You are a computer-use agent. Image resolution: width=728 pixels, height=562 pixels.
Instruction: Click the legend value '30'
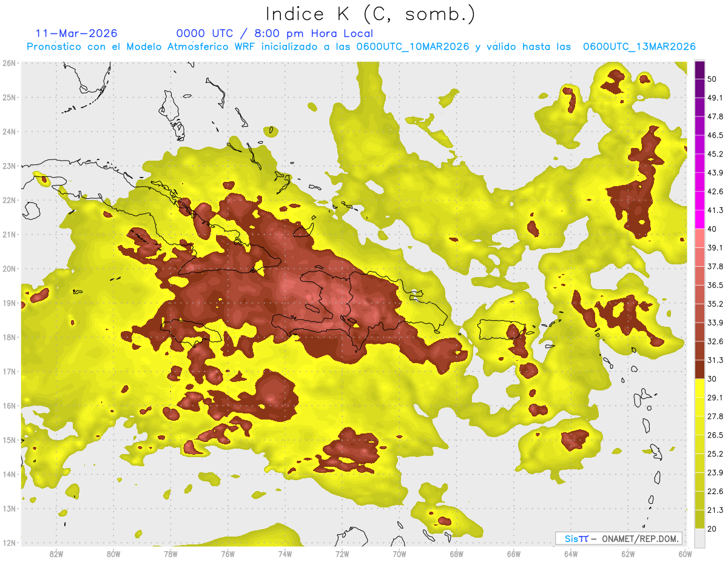(x=712, y=379)
